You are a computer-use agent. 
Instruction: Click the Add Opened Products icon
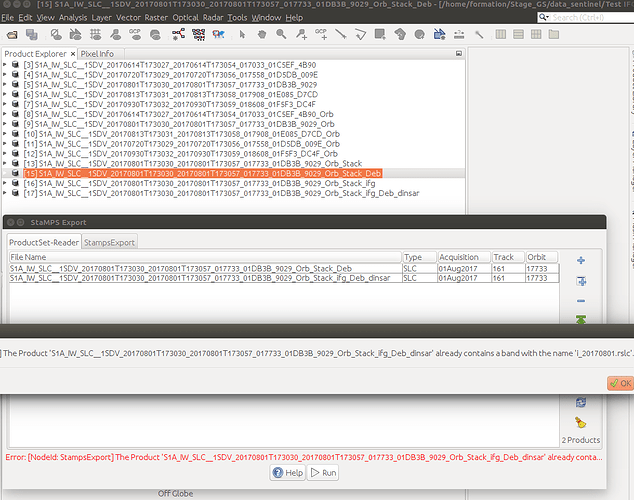pyautogui.click(x=581, y=281)
